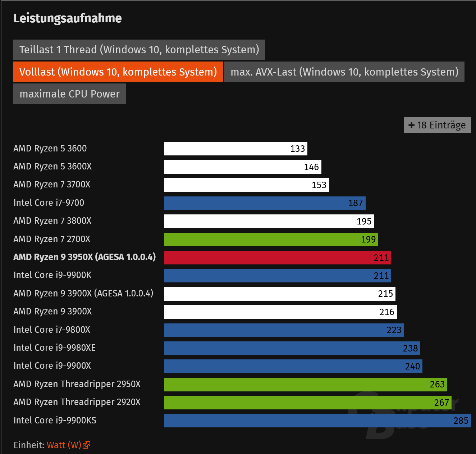Click the white bar showing 153

[247, 185]
